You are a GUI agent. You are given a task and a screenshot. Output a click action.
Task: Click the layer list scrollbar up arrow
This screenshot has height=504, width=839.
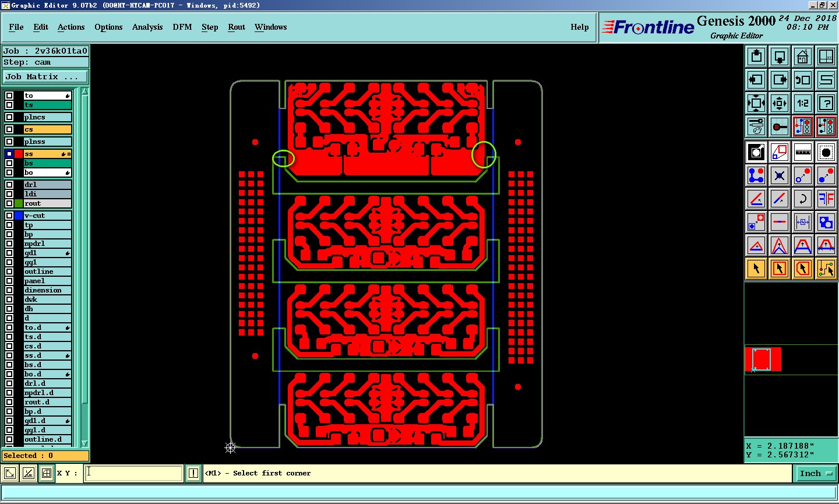(x=84, y=91)
